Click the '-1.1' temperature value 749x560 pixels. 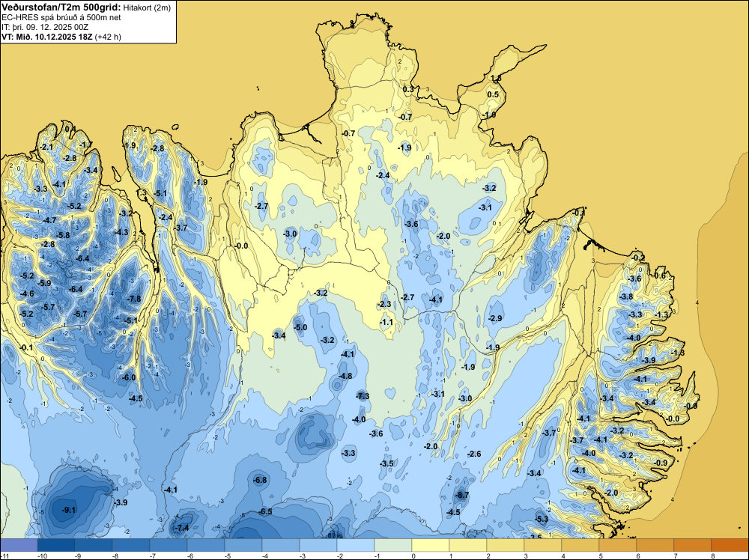point(386,322)
